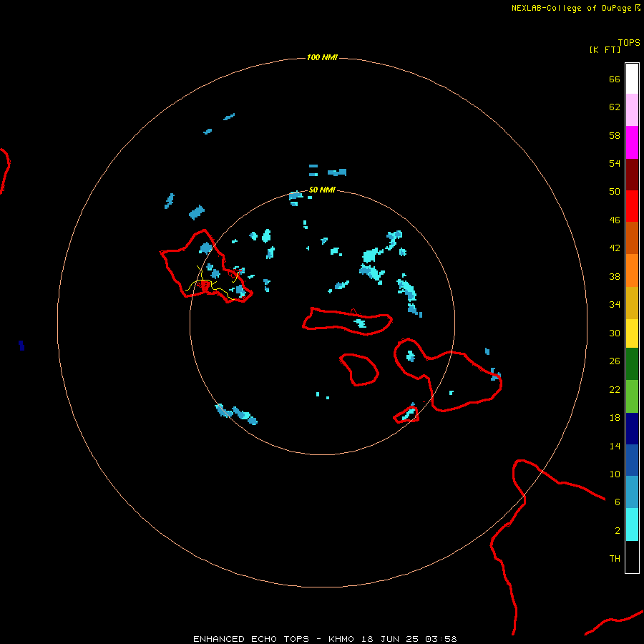Viewport: 644px width, 644px height.
Task: Click the light green legend swatch
Action: click(x=632, y=396)
